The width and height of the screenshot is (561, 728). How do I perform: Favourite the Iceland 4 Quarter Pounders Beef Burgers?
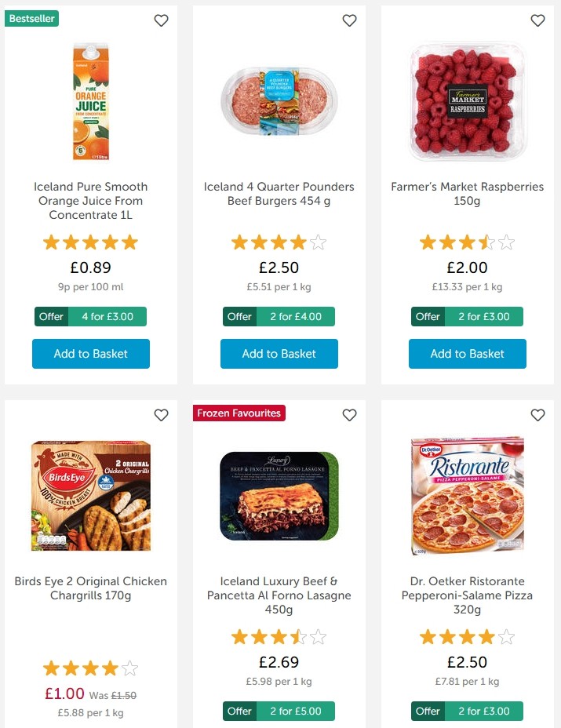point(349,20)
